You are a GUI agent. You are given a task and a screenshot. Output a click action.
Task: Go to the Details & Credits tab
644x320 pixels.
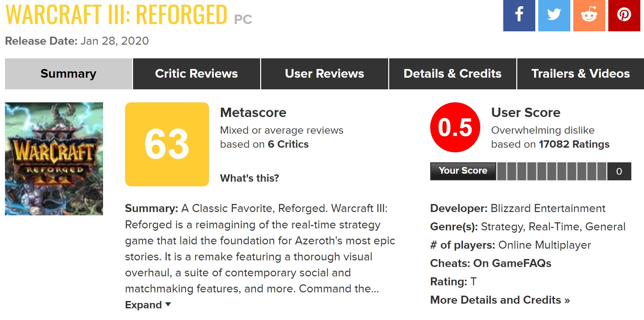[x=453, y=74]
